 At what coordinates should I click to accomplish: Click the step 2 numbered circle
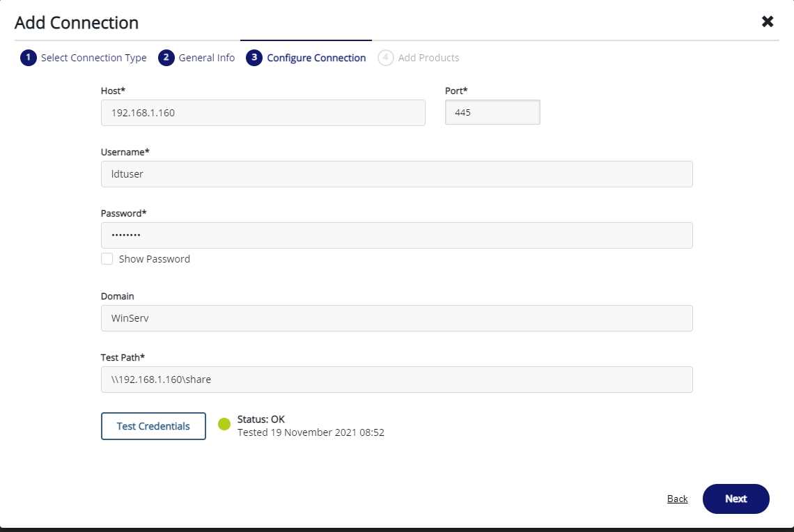pyautogui.click(x=166, y=58)
